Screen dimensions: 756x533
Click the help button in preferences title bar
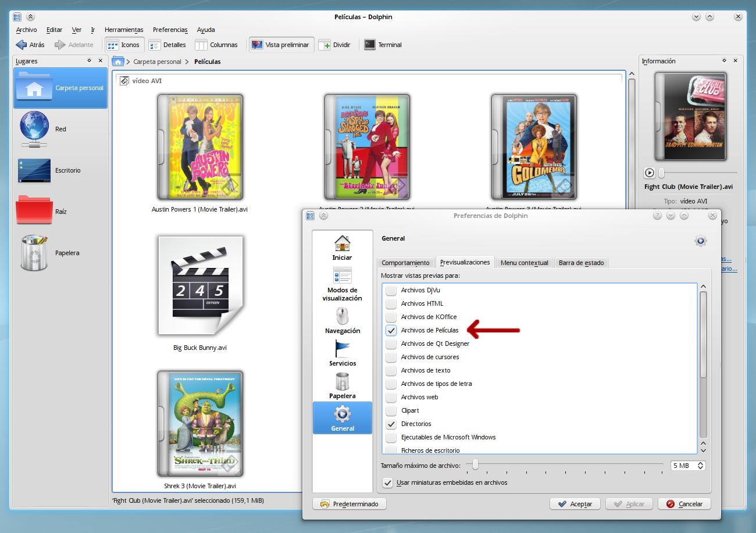657,216
